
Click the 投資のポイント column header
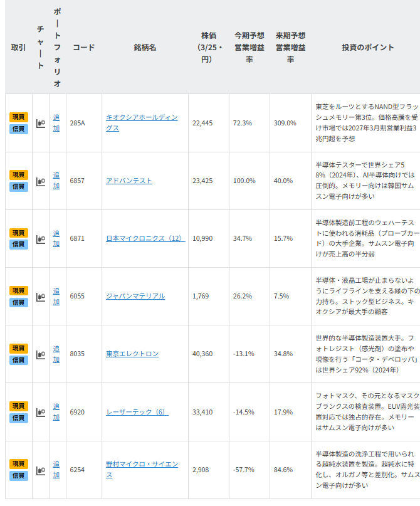click(x=368, y=48)
